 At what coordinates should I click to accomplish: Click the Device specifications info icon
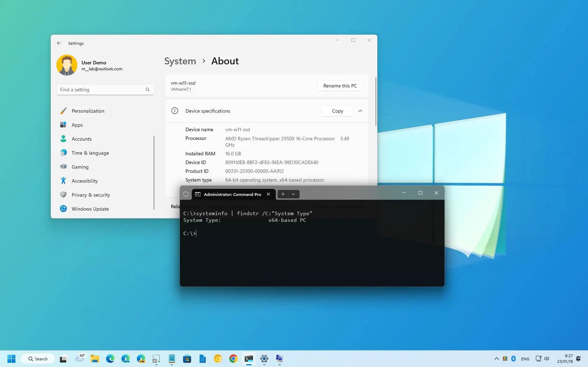click(175, 111)
